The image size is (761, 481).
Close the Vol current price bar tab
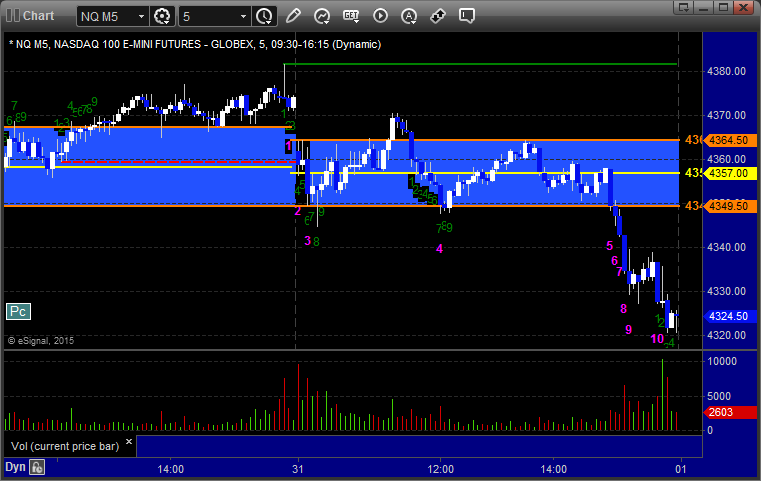(x=129, y=442)
